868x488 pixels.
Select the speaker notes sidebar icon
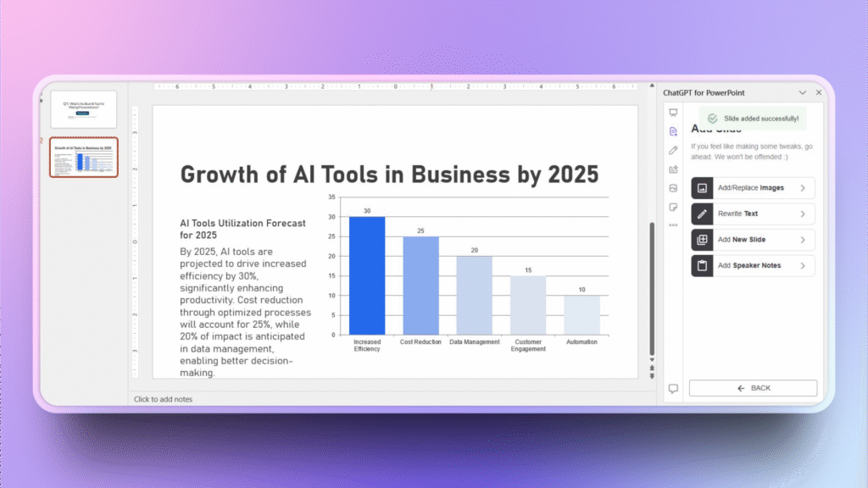pyautogui.click(x=674, y=207)
